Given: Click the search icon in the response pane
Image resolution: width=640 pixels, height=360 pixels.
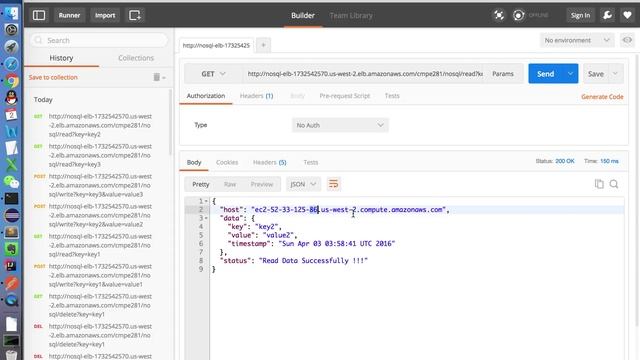Looking at the screenshot, I should [614, 184].
